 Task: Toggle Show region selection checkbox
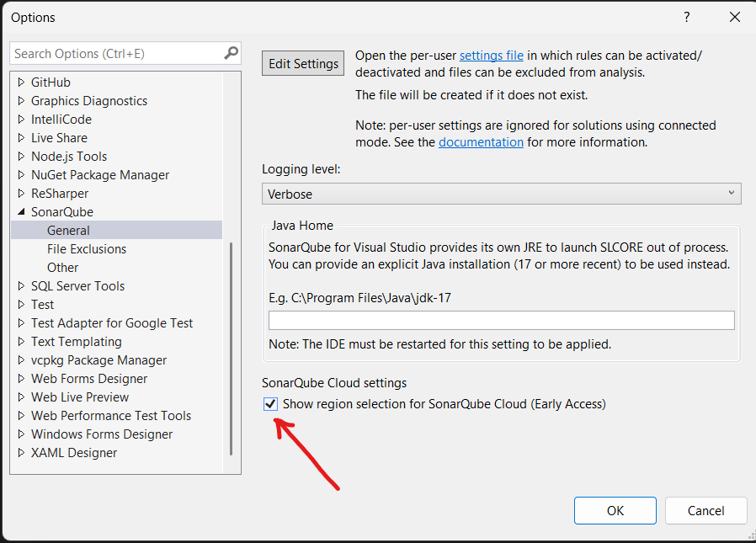pyautogui.click(x=270, y=404)
